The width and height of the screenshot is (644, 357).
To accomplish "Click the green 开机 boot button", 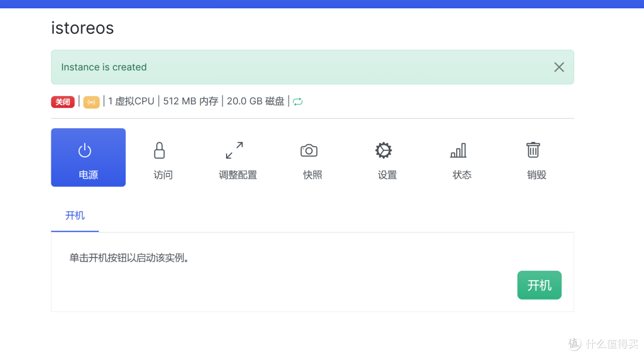I will (539, 285).
